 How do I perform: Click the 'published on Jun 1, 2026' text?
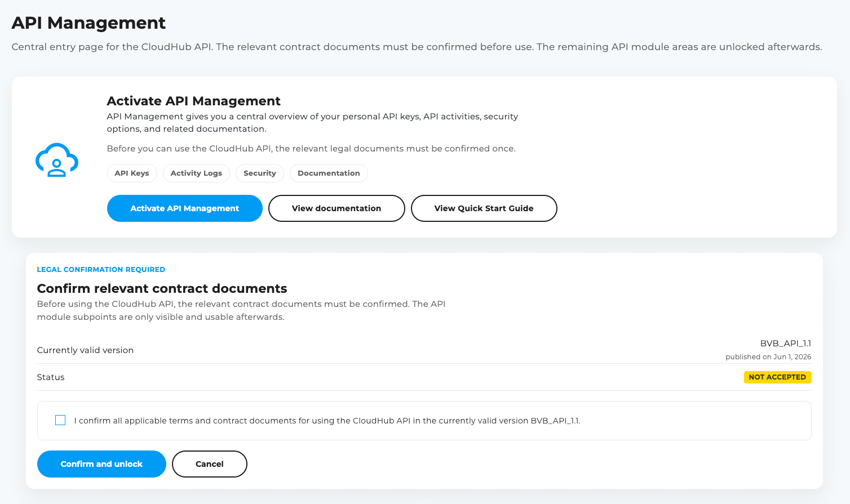(x=768, y=357)
